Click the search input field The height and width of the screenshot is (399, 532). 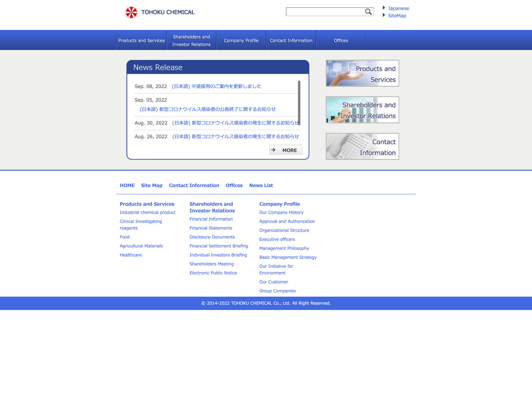point(325,12)
